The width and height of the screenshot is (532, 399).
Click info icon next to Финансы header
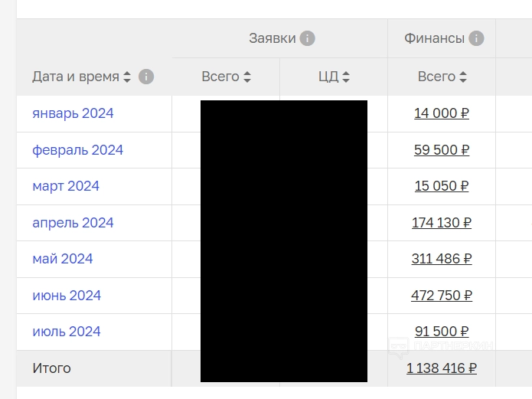[476, 38]
